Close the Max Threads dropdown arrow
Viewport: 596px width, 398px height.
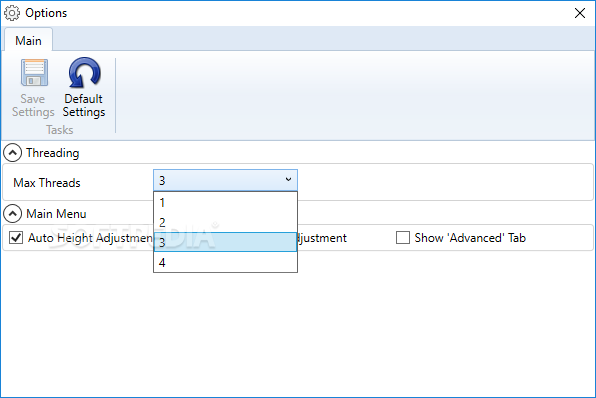pos(288,179)
